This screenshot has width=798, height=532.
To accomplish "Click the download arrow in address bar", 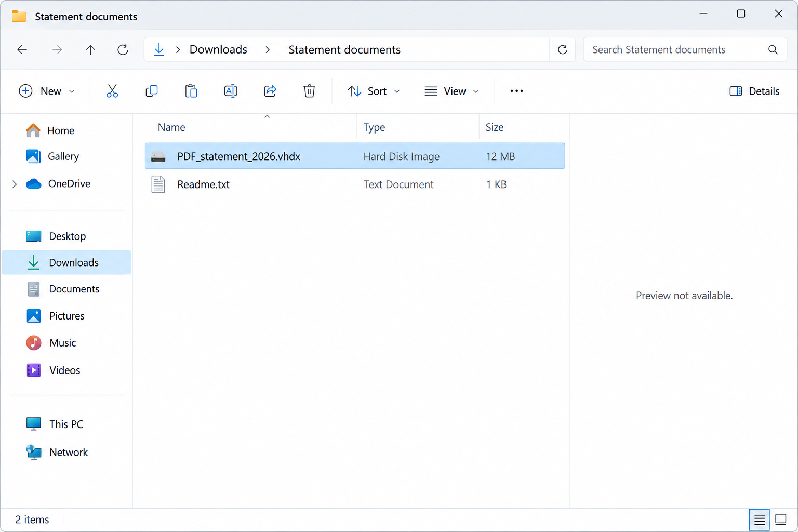I will click(159, 49).
